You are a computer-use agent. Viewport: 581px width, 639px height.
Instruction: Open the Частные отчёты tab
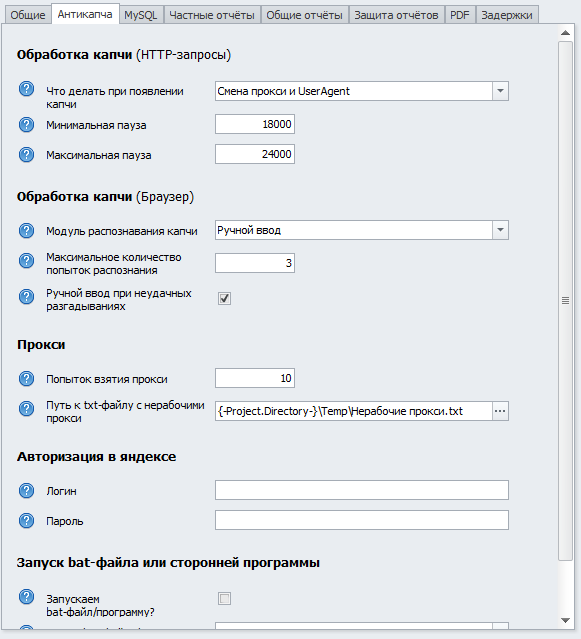click(x=212, y=15)
